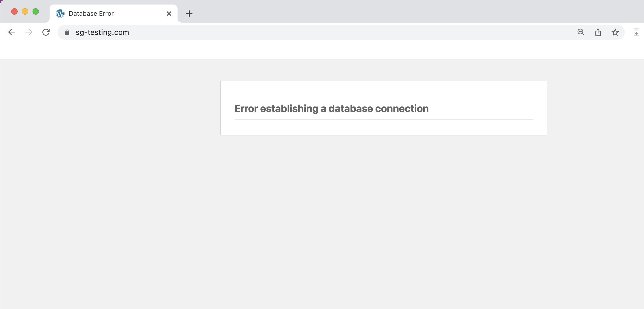Click inside the error message box
This screenshot has height=309, width=644.
(x=383, y=125)
